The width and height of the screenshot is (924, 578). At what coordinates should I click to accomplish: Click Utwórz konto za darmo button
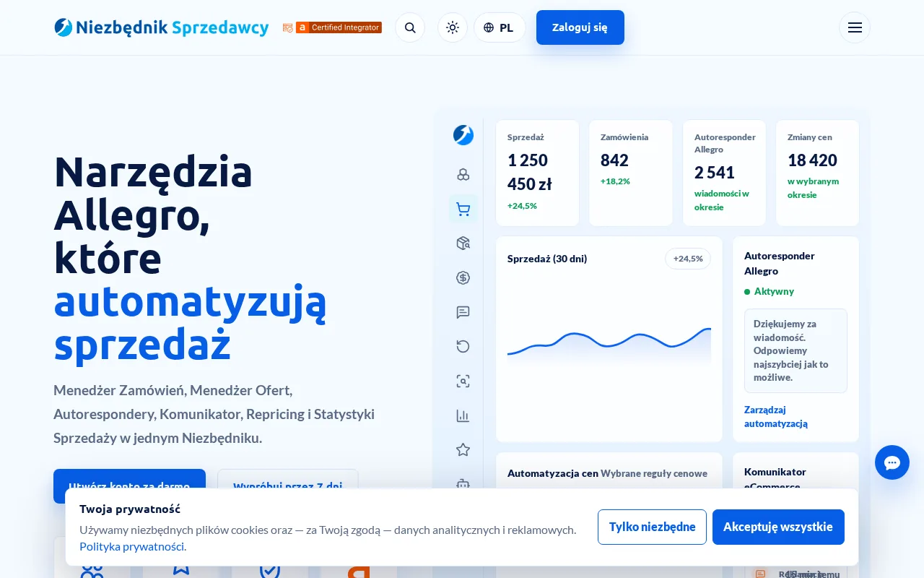(x=129, y=486)
